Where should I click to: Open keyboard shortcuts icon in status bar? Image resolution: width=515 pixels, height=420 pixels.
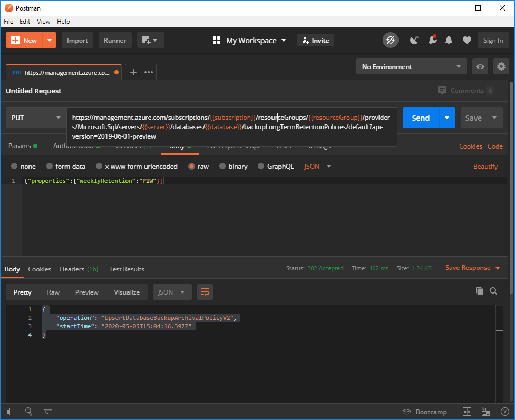click(486, 412)
